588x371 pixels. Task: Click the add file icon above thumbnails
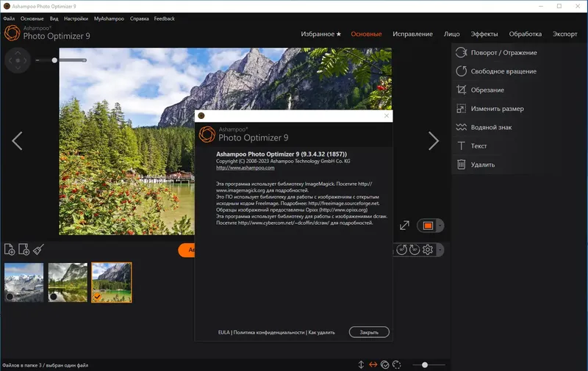tap(10, 249)
